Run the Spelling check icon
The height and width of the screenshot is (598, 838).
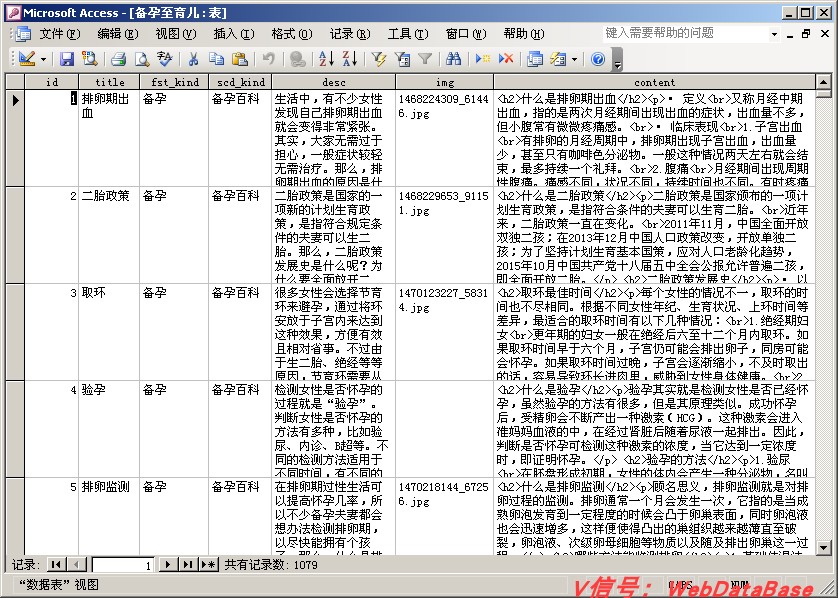[165, 59]
